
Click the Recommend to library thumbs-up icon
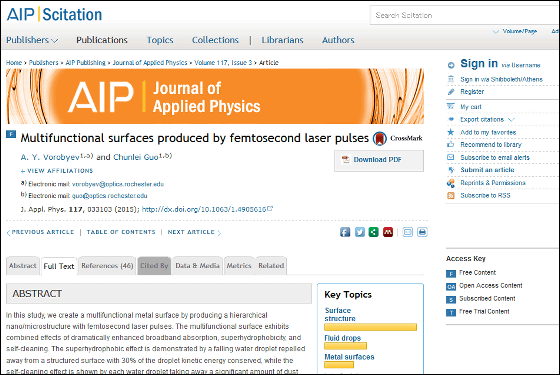pyautogui.click(x=451, y=145)
